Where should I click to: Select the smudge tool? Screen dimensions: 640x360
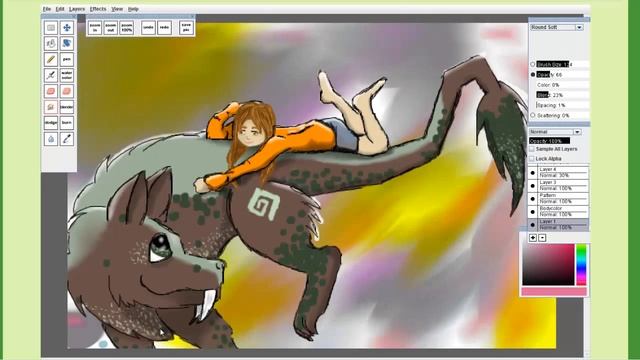[51, 107]
